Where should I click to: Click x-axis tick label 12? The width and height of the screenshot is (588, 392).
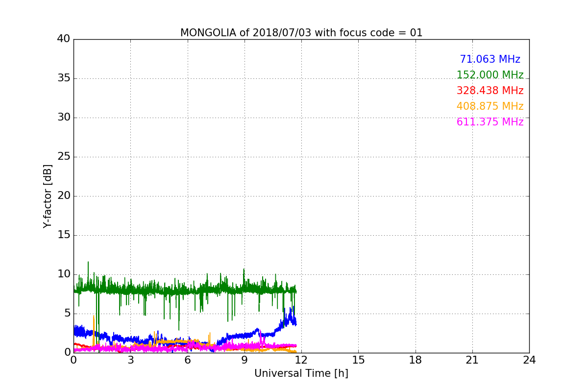(301, 360)
